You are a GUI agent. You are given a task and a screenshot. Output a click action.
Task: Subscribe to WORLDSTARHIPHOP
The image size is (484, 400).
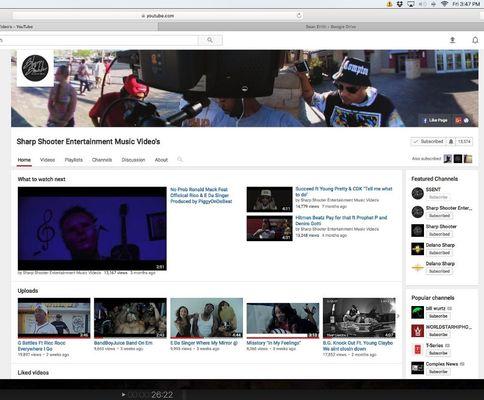click(x=438, y=335)
